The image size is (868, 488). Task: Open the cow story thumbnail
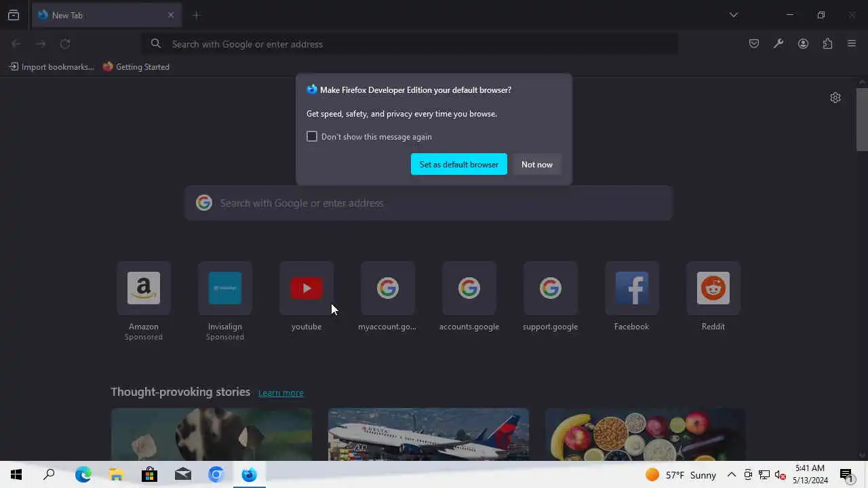[x=212, y=434]
